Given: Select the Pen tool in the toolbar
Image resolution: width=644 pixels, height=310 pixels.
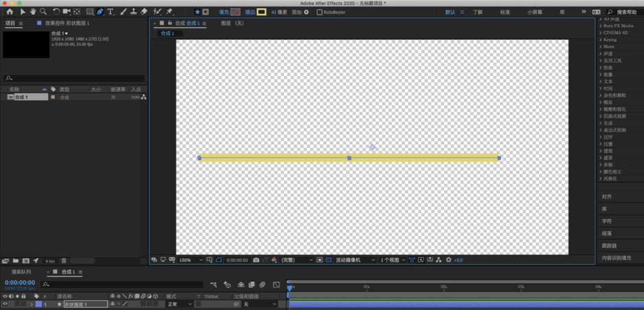Looking at the screenshot, I should (x=100, y=12).
